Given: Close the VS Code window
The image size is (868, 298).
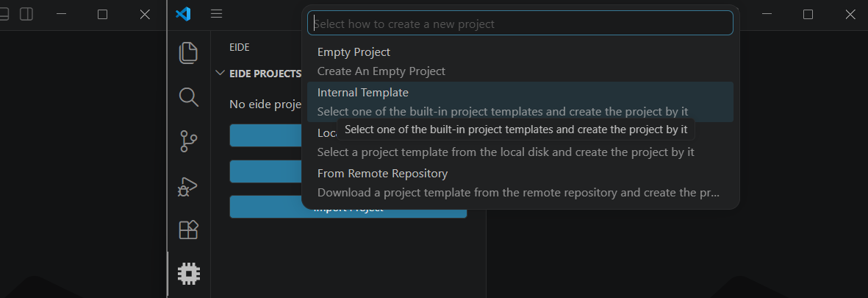Looking at the screenshot, I should pyautogui.click(x=850, y=15).
